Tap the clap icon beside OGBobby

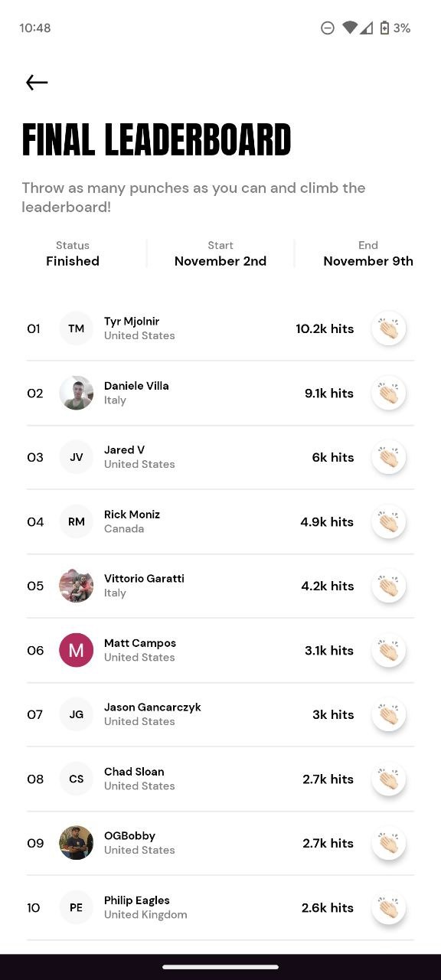388,843
